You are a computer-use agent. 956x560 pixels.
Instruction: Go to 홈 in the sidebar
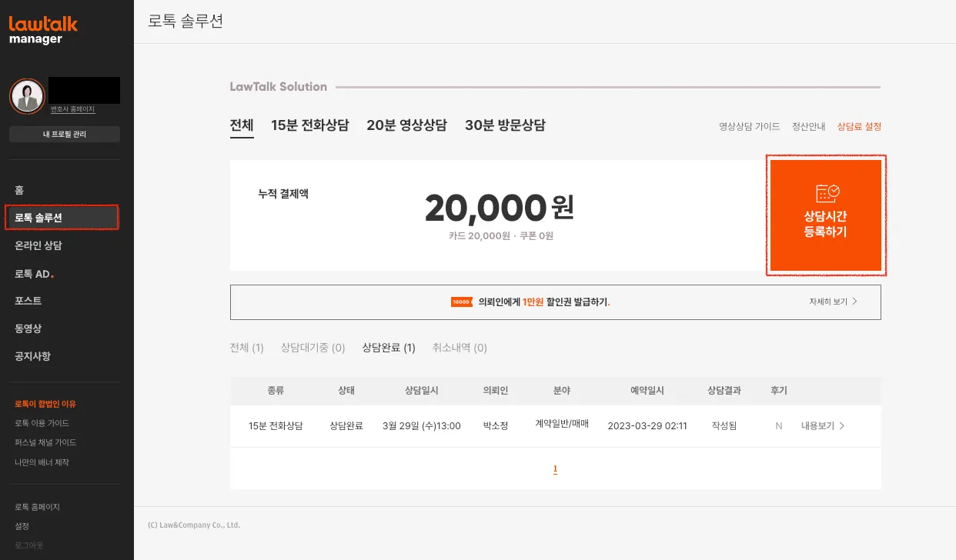(19, 190)
